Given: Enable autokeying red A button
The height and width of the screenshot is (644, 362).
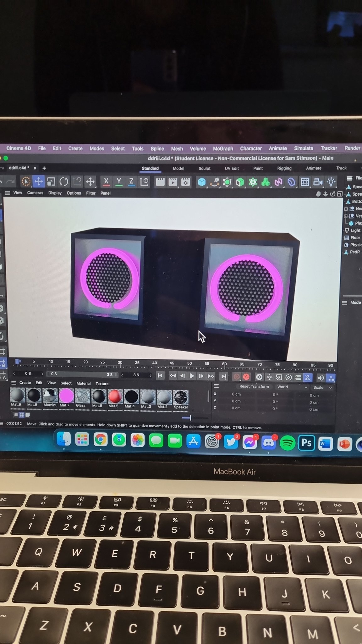Looking at the screenshot, I should [246, 377].
